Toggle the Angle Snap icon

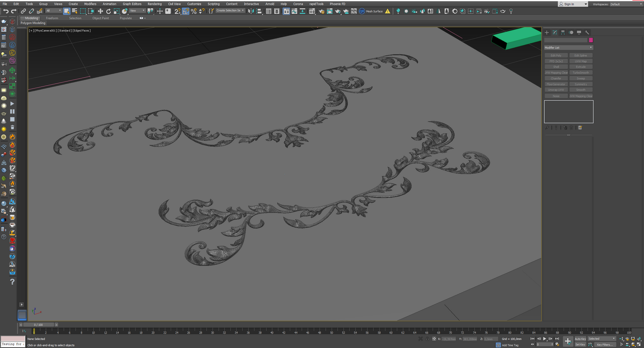coord(185,11)
